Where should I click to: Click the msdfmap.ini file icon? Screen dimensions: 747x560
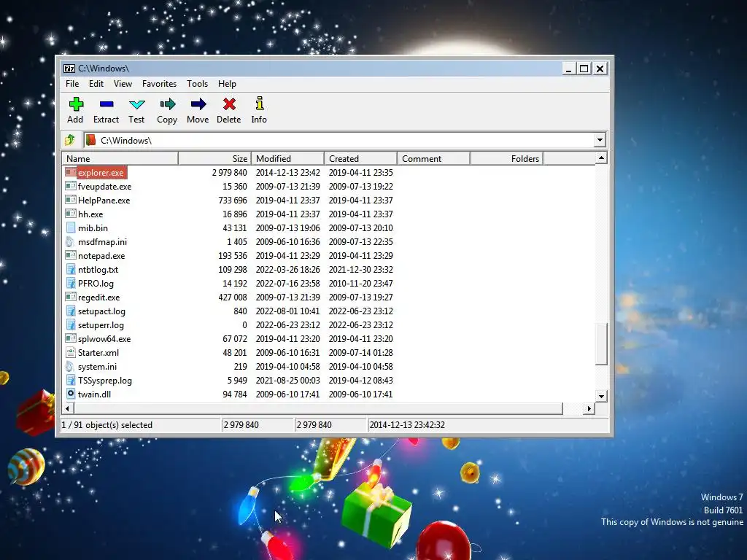[71, 241]
